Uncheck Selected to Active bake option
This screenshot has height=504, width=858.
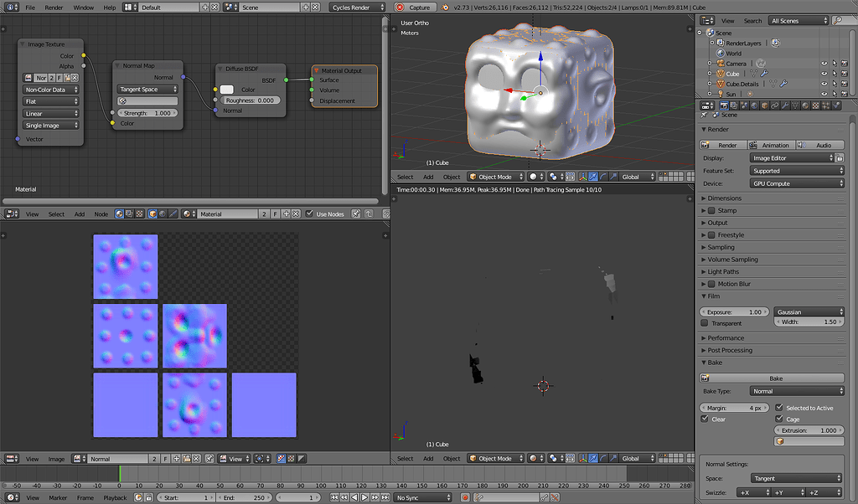pos(778,407)
